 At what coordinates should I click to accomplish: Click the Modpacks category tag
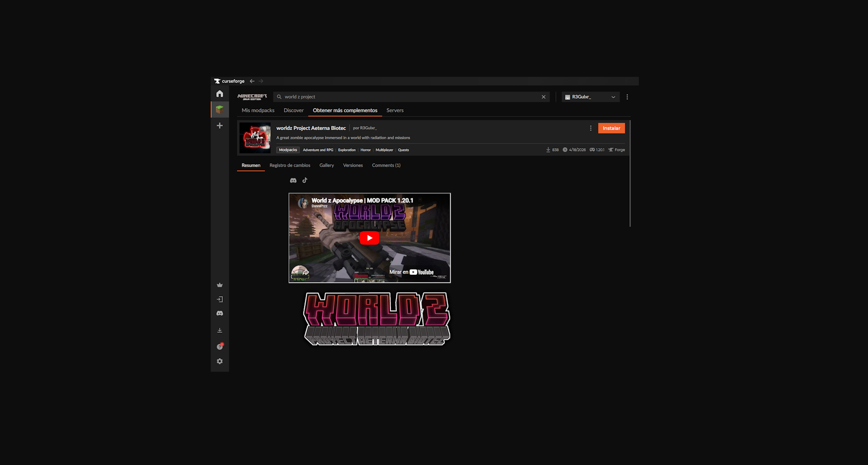[288, 150]
